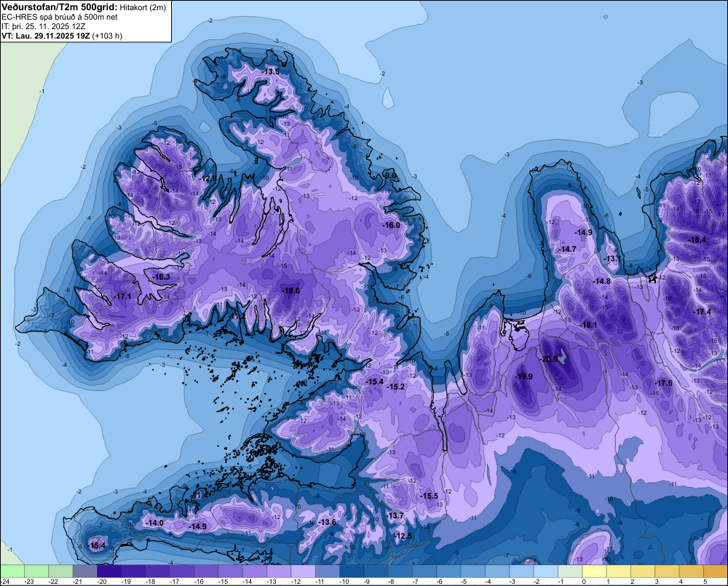Click the -14.8 temperature label
728x586 pixels.
602,282
